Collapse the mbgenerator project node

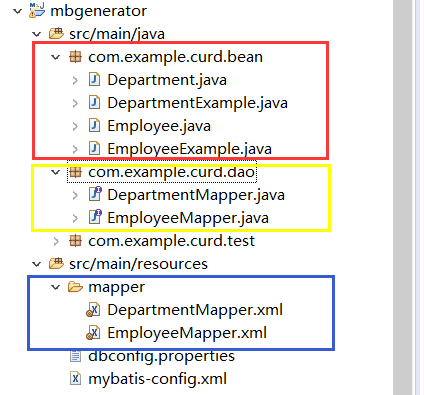(17, 11)
